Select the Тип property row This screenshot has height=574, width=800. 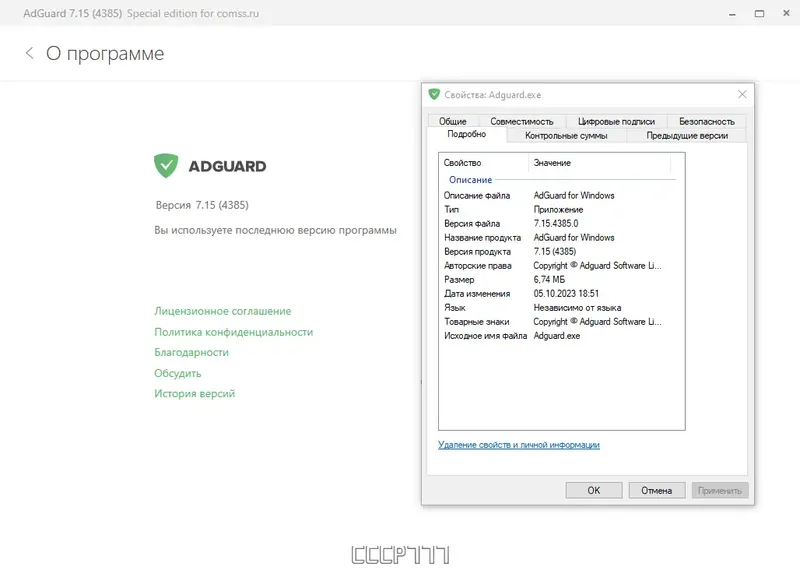point(561,210)
